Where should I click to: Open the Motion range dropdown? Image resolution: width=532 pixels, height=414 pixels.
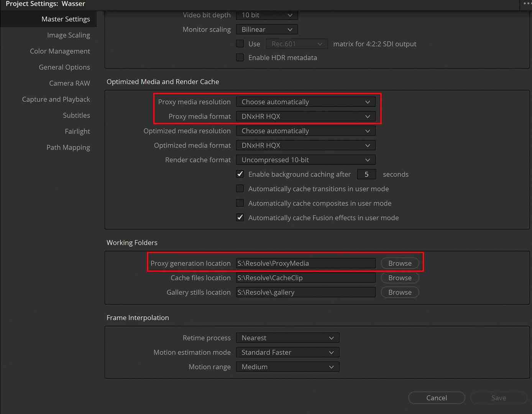(287, 366)
